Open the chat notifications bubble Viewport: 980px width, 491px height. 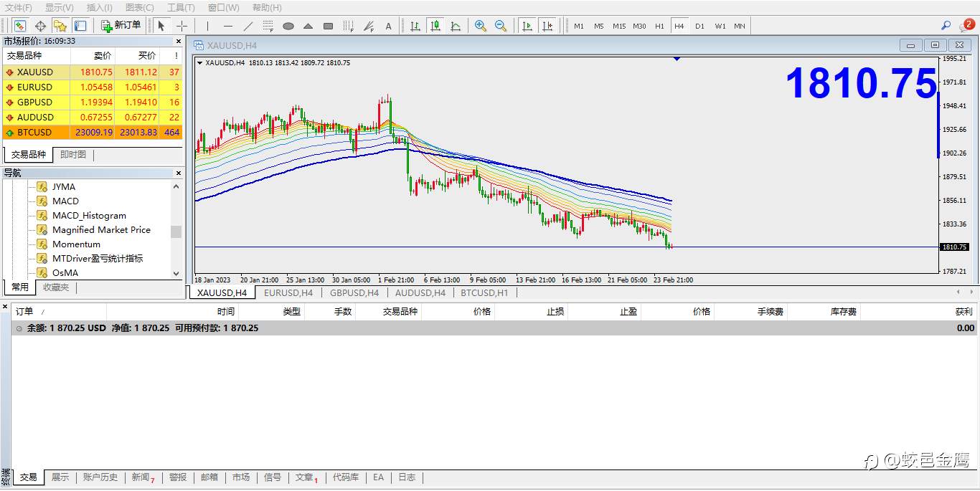pyautogui.click(x=966, y=26)
